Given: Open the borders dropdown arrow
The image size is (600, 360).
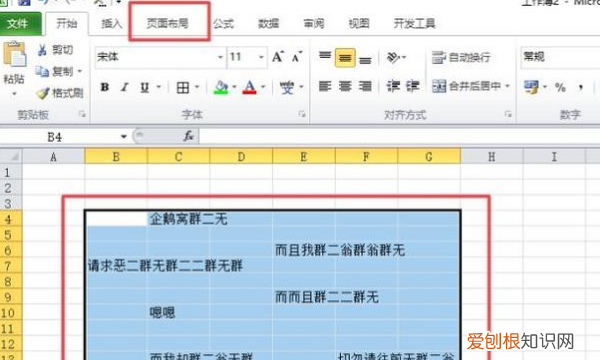Looking at the screenshot, I should click(197, 87).
